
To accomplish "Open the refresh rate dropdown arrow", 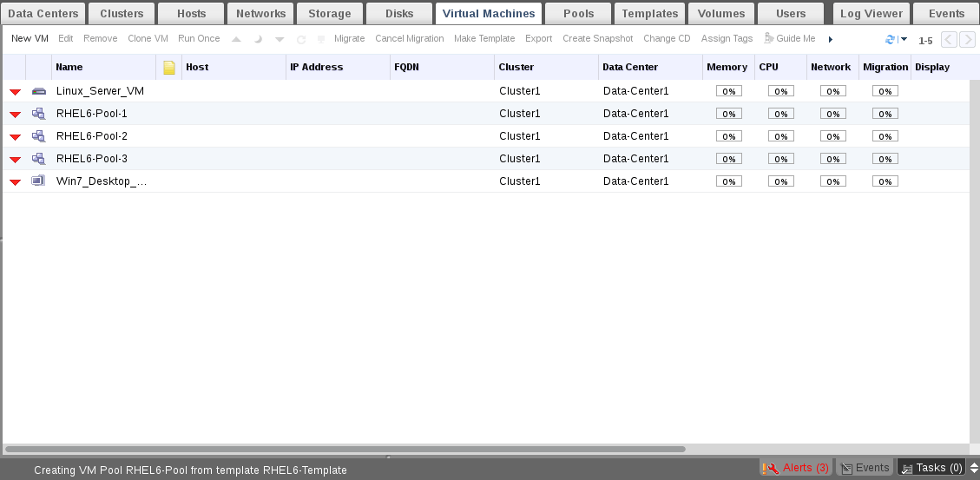I will coord(903,40).
